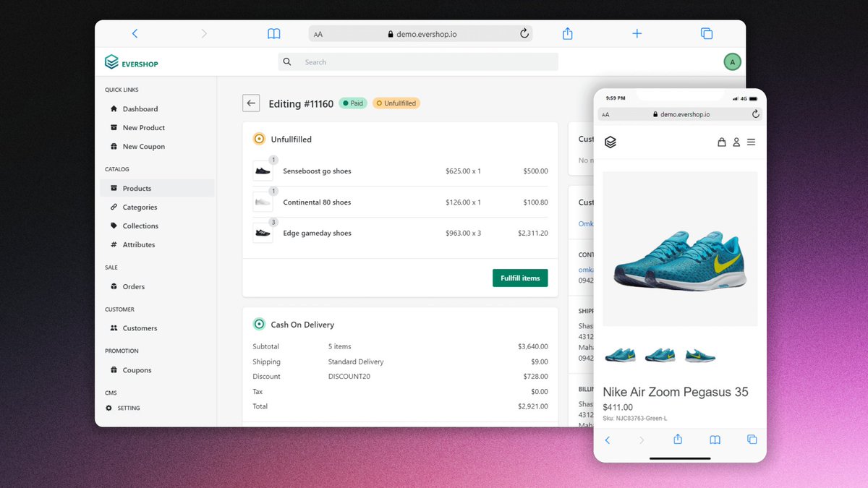Open bookmarks in phone bottom toolbar
Image resolution: width=868 pixels, height=488 pixels.
(x=715, y=440)
